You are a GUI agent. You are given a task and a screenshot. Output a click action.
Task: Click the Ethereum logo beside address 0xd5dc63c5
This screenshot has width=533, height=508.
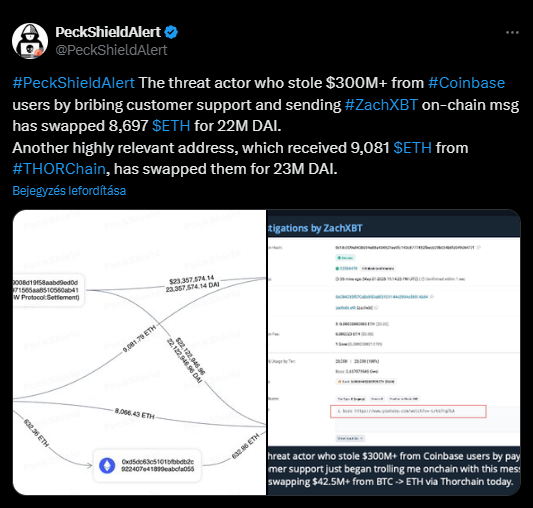(x=107, y=465)
